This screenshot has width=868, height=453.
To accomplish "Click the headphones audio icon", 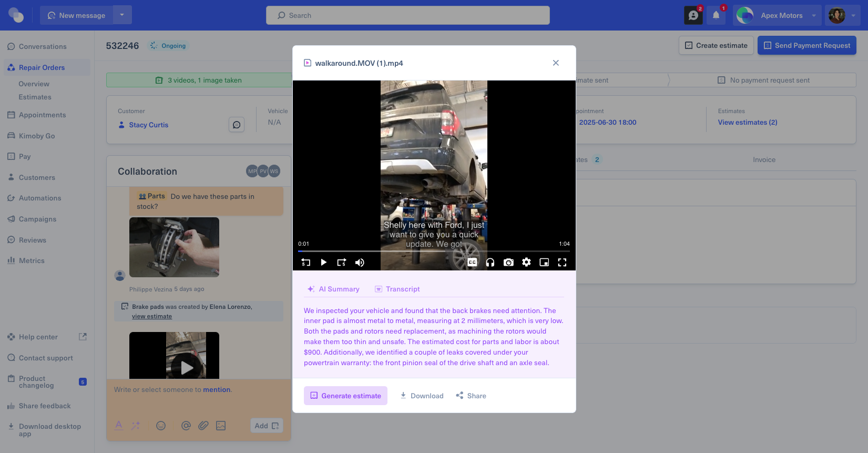I will pyautogui.click(x=490, y=262).
